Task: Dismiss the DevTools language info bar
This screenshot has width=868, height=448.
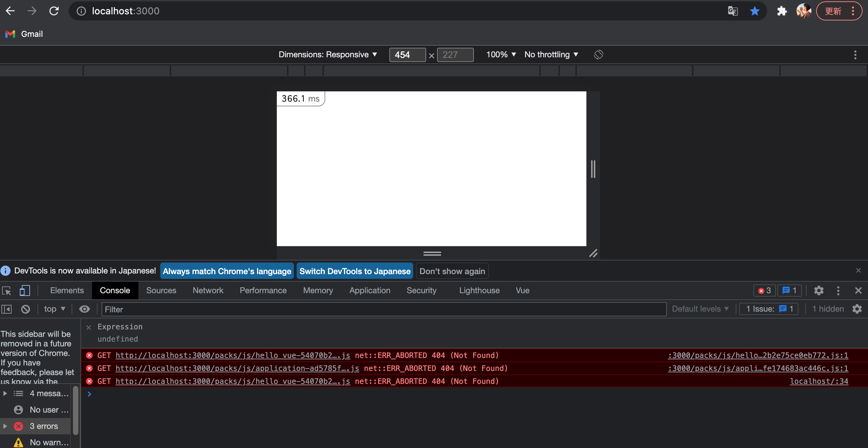Action: point(858,270)
